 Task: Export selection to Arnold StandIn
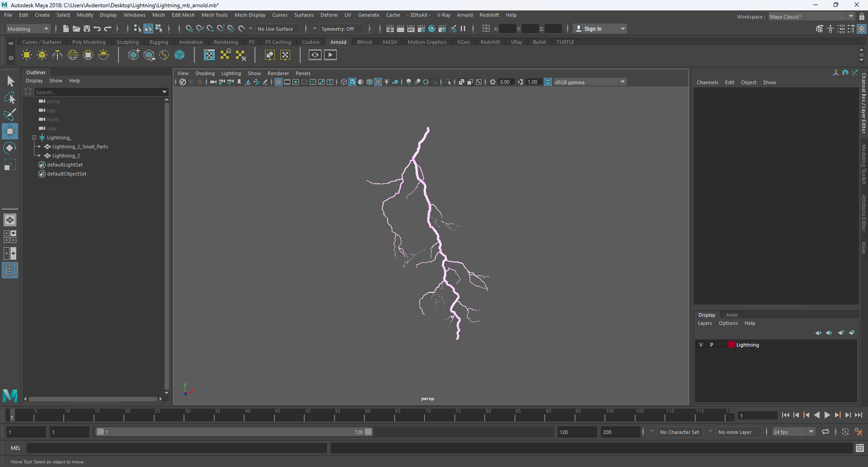click(149, 55)
